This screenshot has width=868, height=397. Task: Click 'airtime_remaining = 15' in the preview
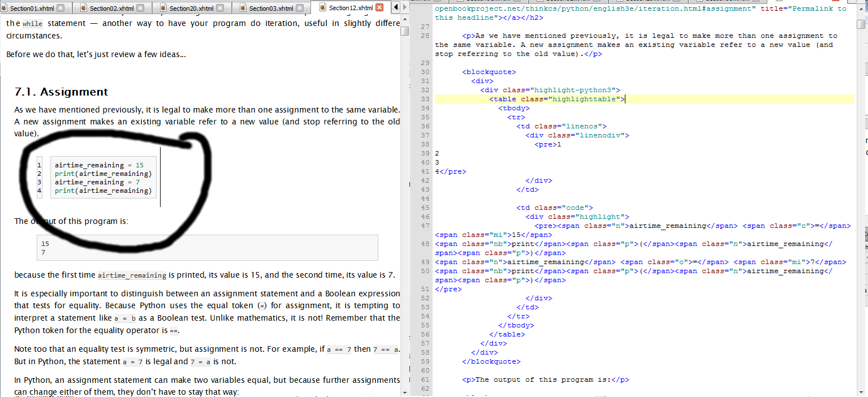click(99, 165)
